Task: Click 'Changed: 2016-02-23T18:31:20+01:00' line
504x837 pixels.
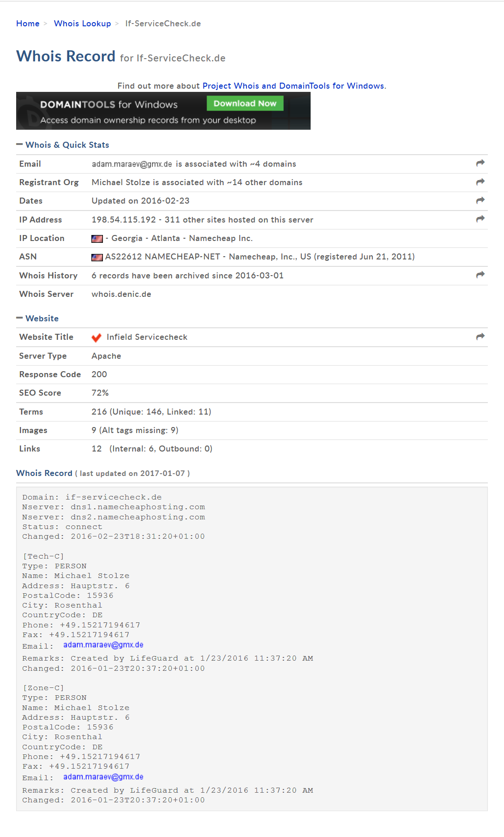Action: click(114, 536)
